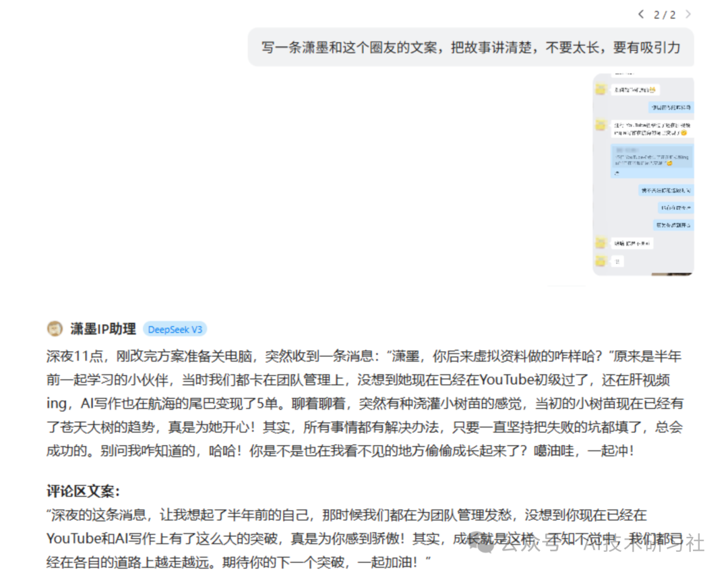This screenshot has height=572, width=728.
Task: Click the left chevron to view version 1
Action: [641, 14]
